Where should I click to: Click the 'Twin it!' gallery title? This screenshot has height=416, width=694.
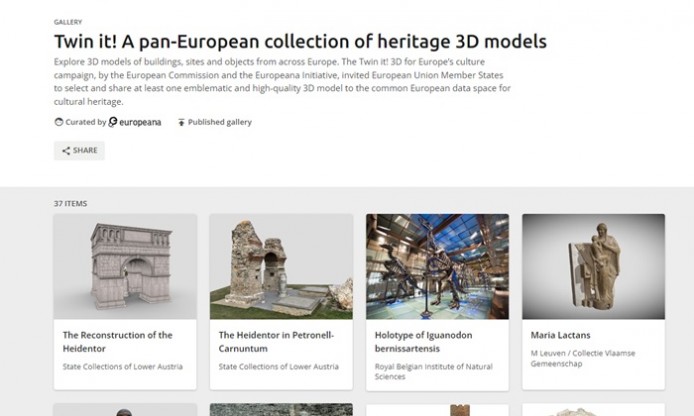point(301,42)
